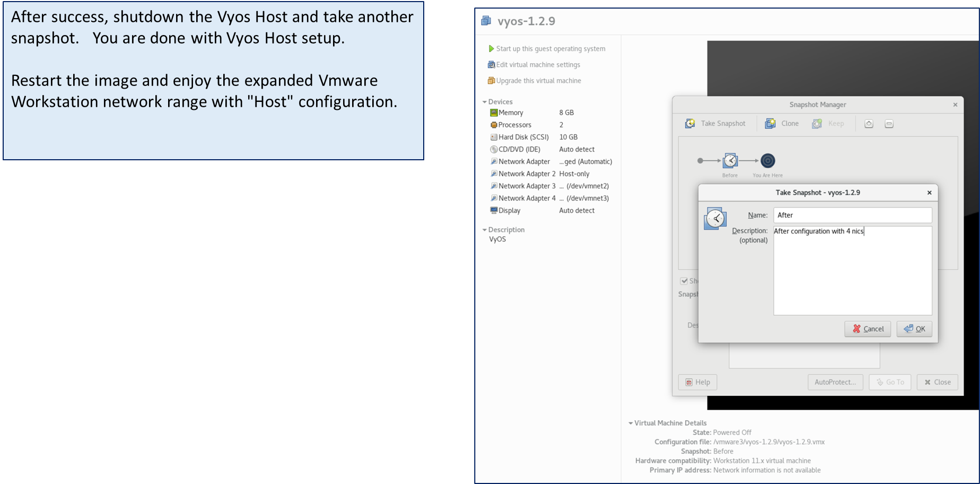Click the Clone snapshot icon
The height and width of the screenshot is (484, 980).
[x=770, y=124]
